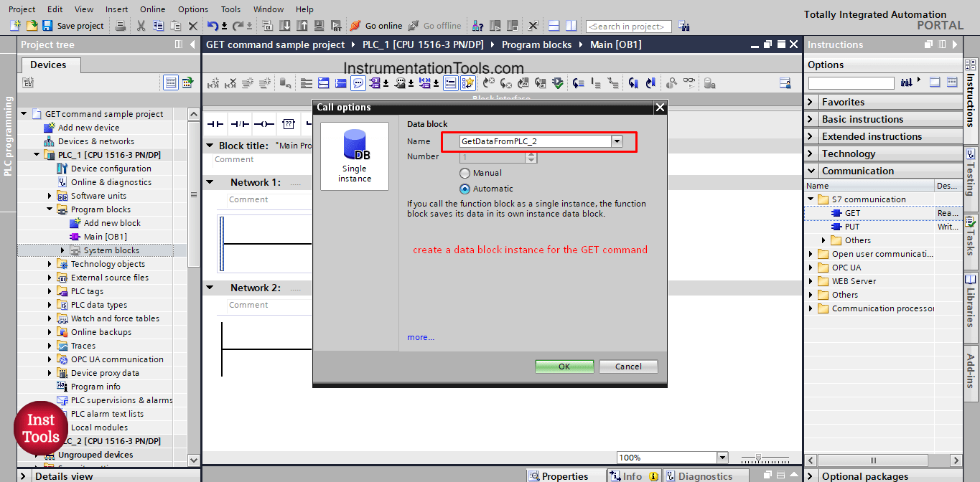Collapse Network 1 with its arrow
The height and width of the screenshot is (482, 980).
point(210,182)
